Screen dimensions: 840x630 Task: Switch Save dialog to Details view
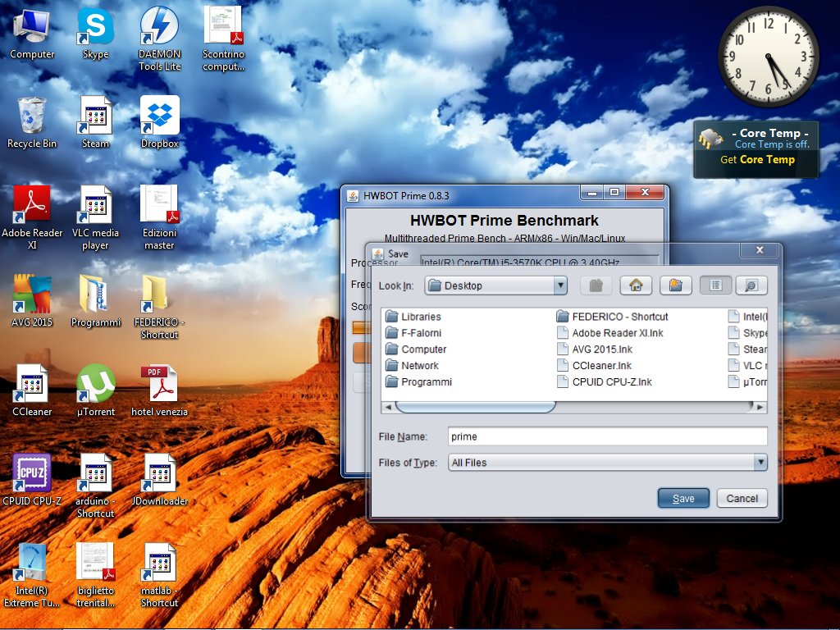coord(751,285)
